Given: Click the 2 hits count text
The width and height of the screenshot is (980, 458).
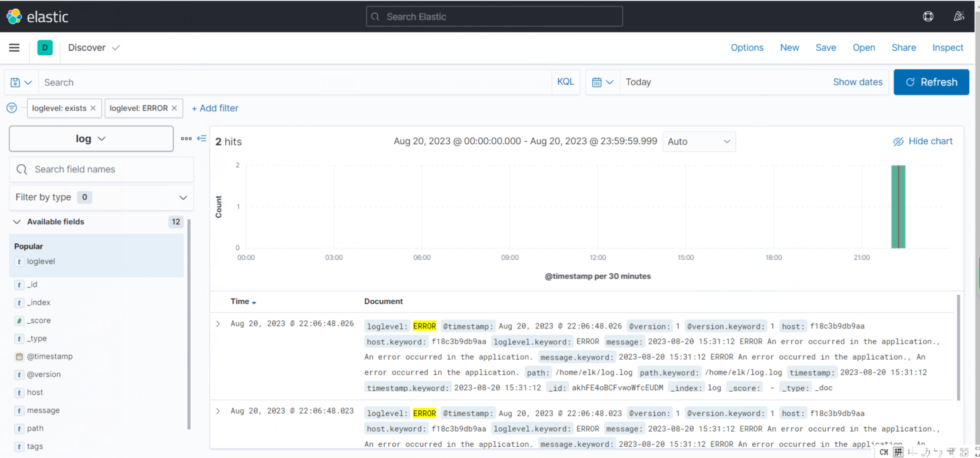Looking at the screenshot, I should (229, 142).
